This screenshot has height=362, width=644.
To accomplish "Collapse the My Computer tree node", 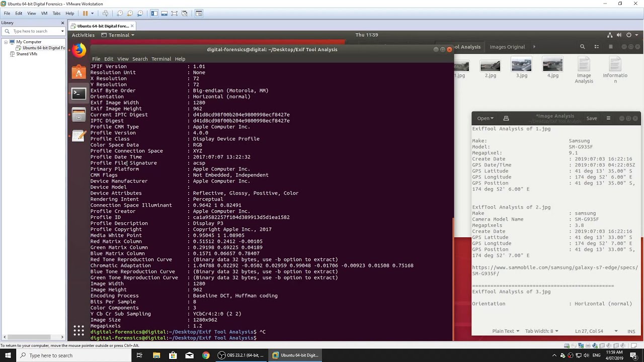I will coord(6,42).
